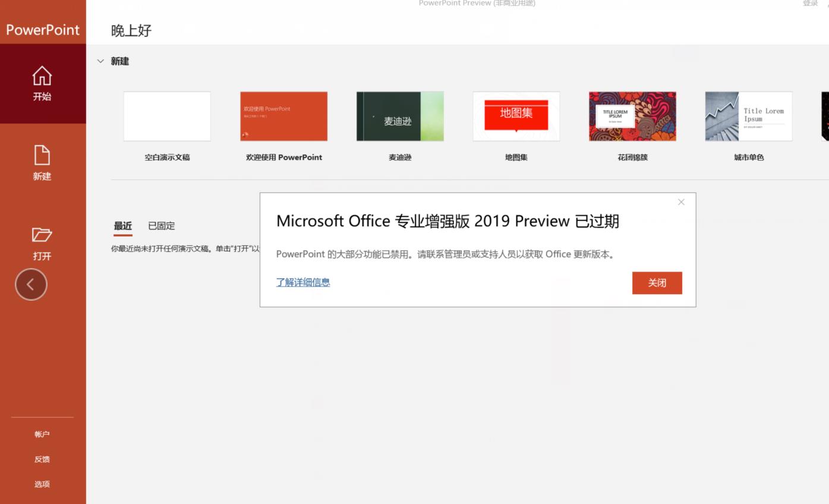
Task: Choose the 城市单色 template
Action: point(748,116)
